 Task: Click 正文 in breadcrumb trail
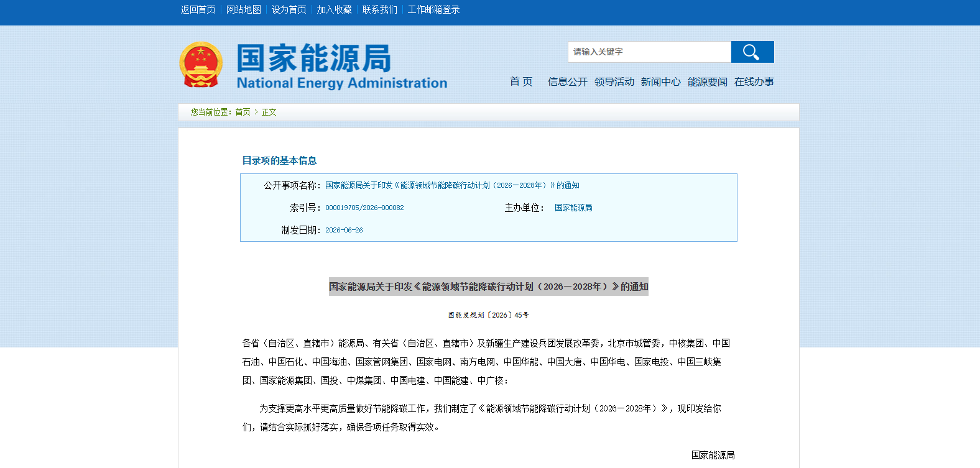click(269, 112)
